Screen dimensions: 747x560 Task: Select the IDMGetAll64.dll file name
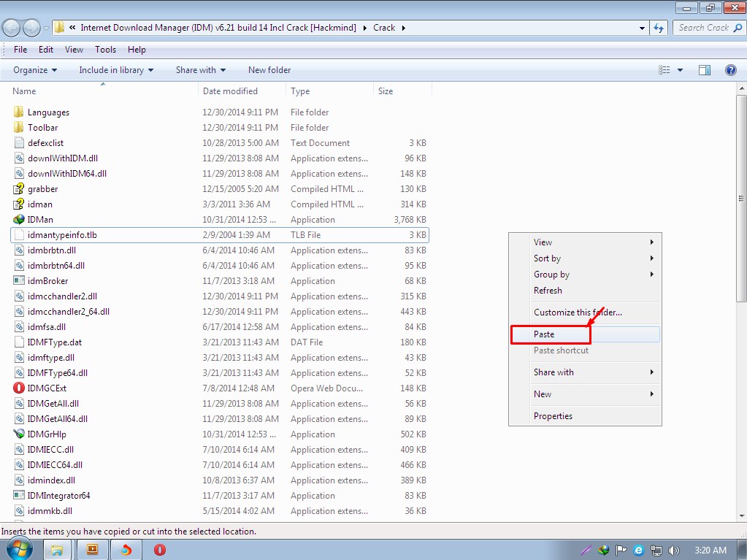coord(58,418)
